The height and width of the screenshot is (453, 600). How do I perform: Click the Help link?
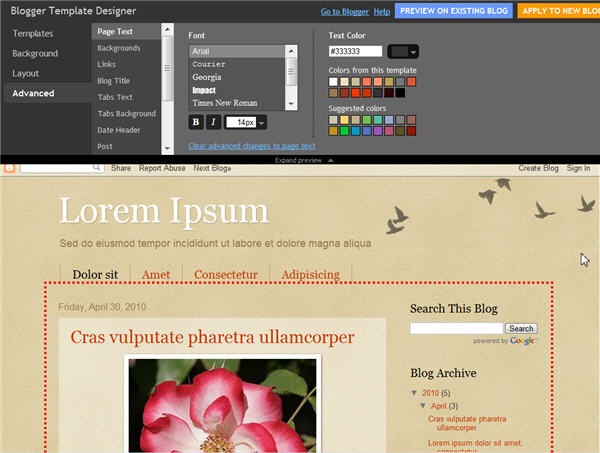tap(382, 12)
